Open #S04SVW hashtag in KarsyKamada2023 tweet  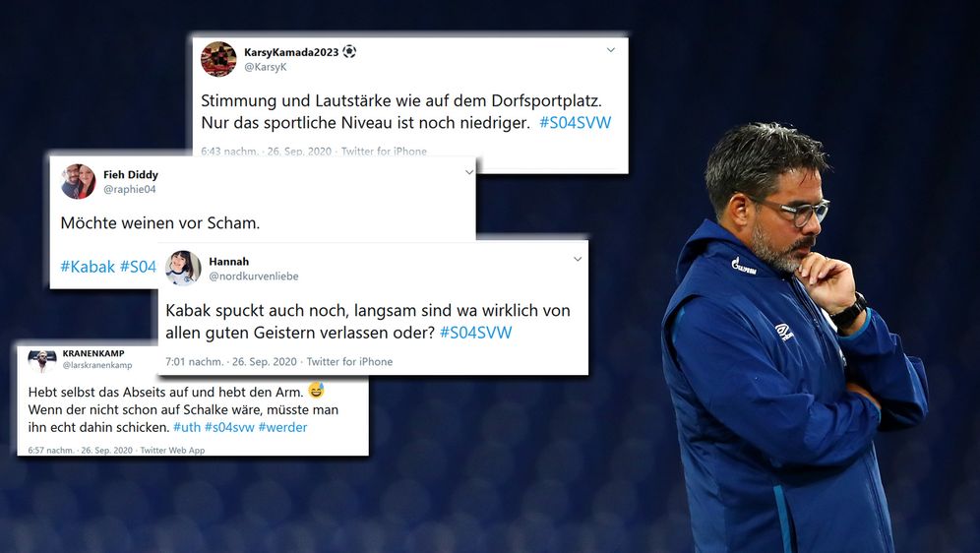click(575, 122)
